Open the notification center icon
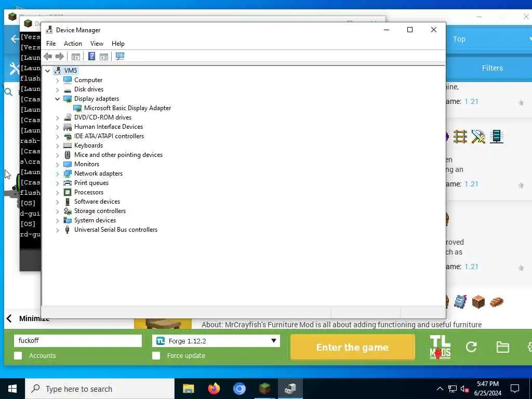The image size is (532, 399). pyautogui.click(x=515, y=389)
